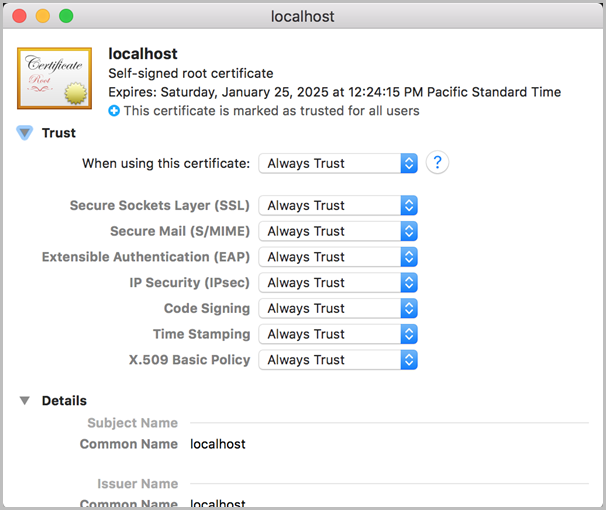Click the blue plus trusted icon
The image size is (606, 510).
(114, 111)
